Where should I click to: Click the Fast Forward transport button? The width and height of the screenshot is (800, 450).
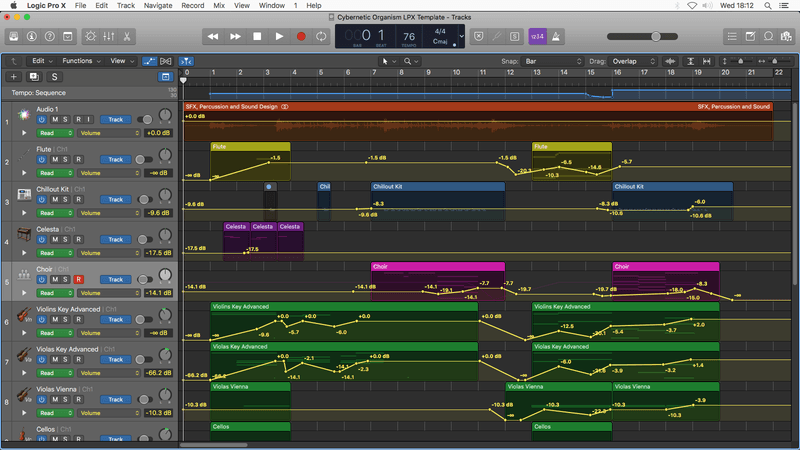click(x=235, y=36)
